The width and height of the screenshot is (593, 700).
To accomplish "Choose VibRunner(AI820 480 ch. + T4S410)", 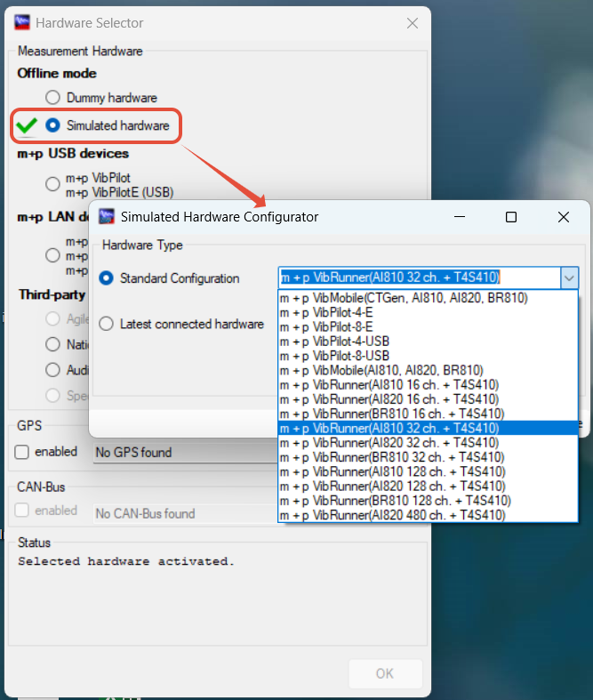I will 428,515.
